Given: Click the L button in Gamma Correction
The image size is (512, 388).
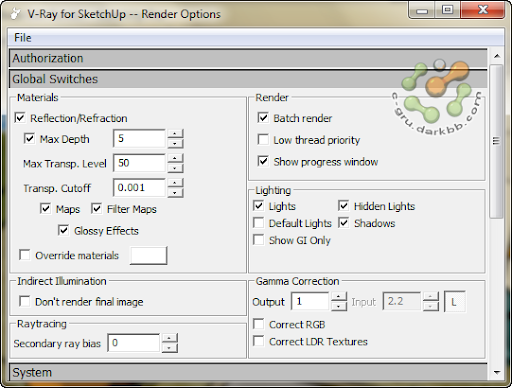Looking at the screenshot, I should coord(455,302).
